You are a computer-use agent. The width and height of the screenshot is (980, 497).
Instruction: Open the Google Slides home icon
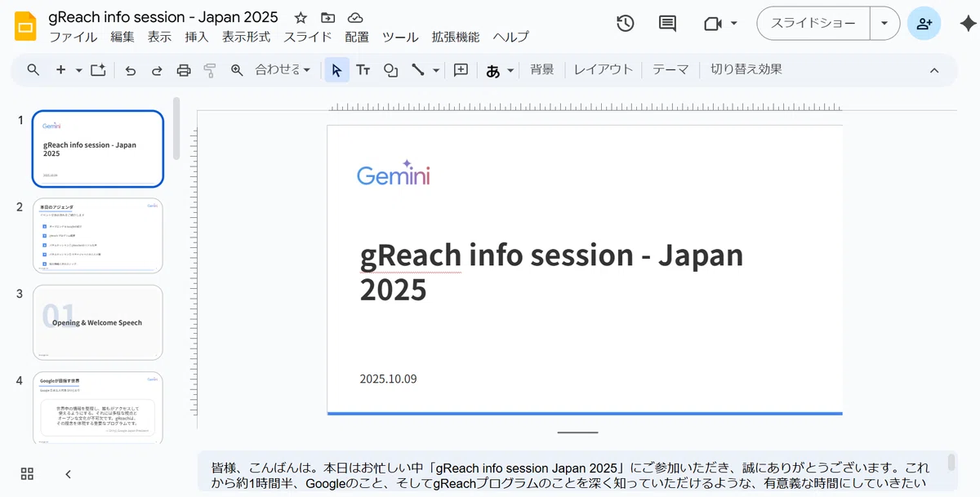(25, 26)
